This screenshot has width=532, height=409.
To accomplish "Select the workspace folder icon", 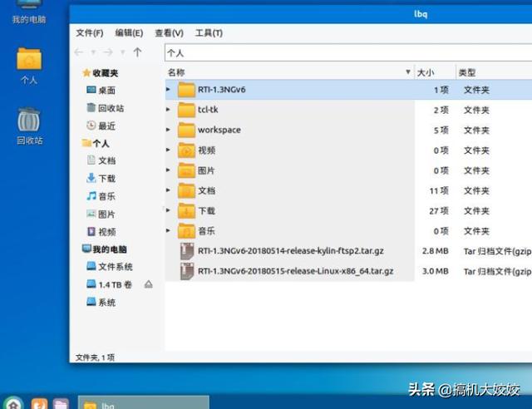I will pos(186,130).
